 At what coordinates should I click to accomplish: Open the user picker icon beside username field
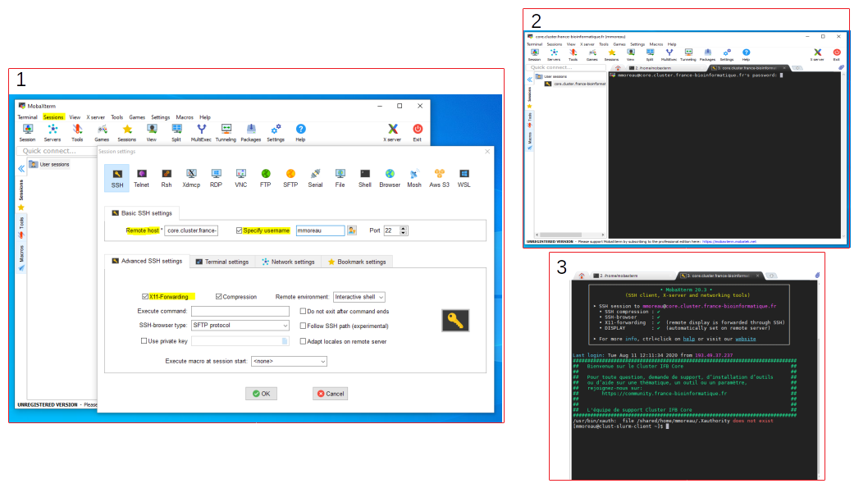352,230
